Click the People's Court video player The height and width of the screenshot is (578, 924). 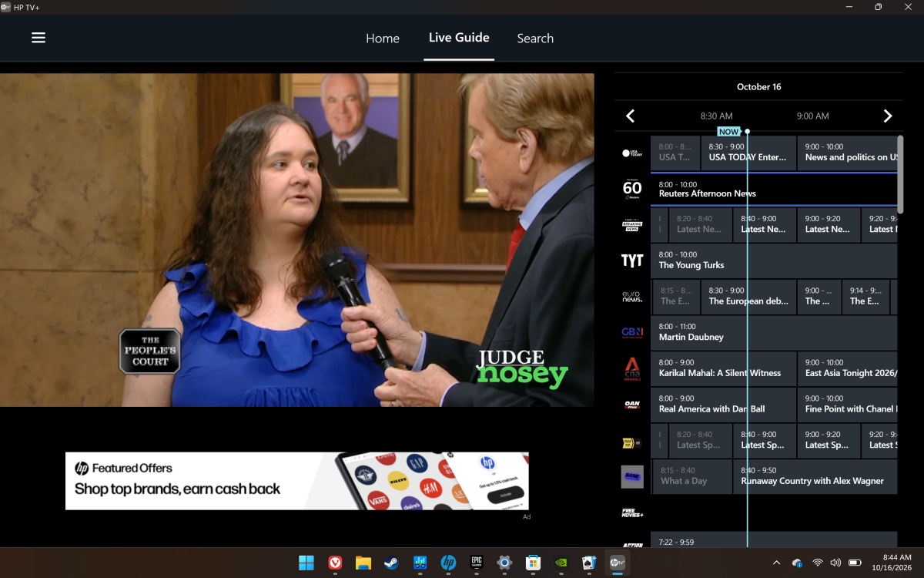coord(297,240)
